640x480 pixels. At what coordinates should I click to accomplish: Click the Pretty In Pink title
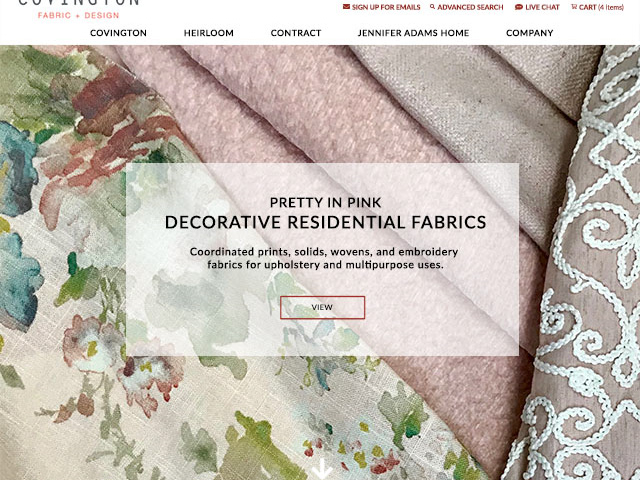325,202
